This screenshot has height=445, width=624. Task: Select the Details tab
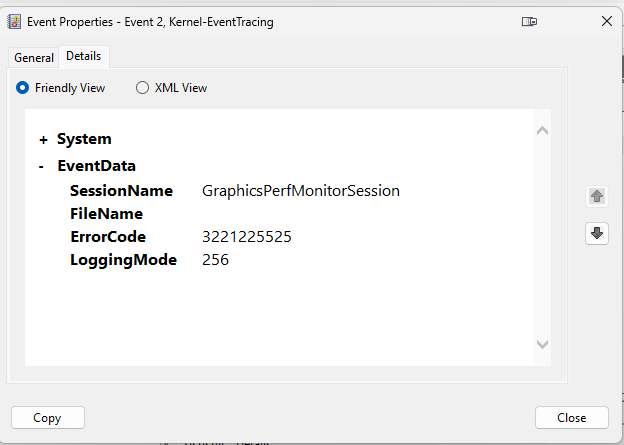84,56
